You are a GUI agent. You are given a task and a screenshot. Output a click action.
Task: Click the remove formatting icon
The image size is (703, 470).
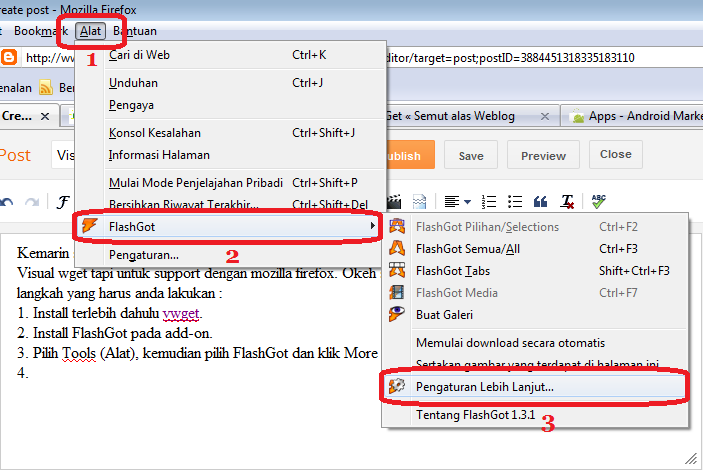[567, 202]
